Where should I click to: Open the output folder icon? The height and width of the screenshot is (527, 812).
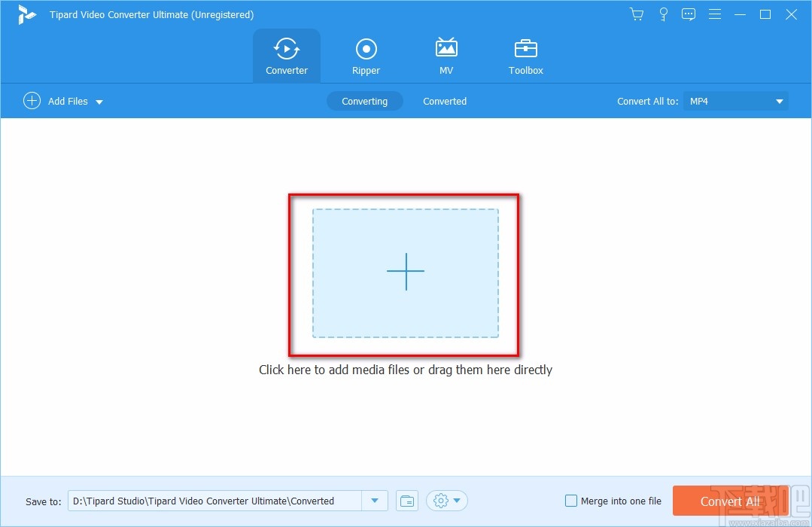pos(407,500)
